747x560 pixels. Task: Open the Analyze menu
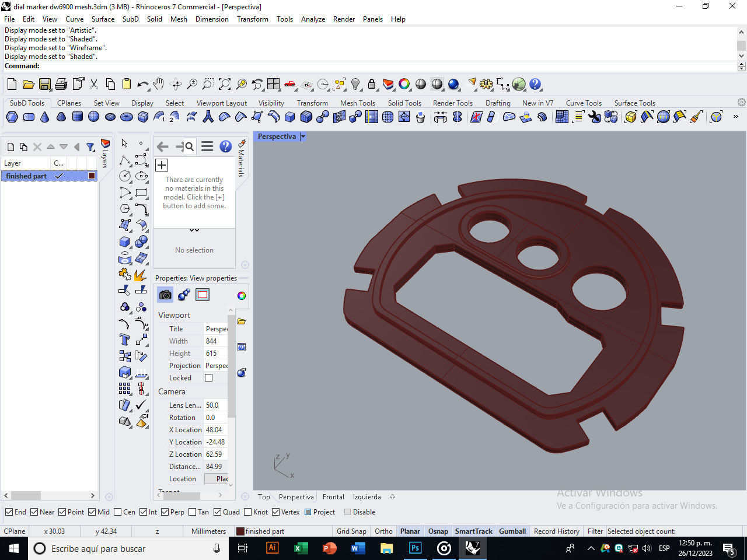tap(313, 19)
